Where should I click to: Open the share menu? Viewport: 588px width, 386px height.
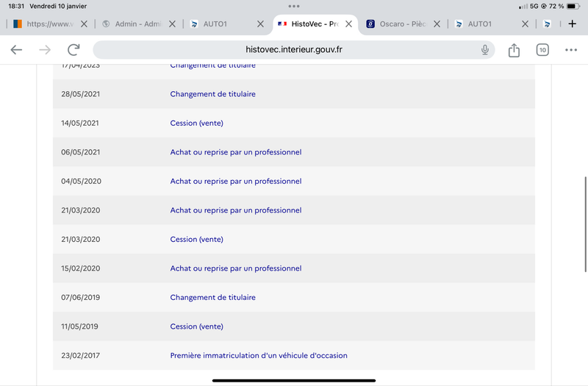click(514, 50)
